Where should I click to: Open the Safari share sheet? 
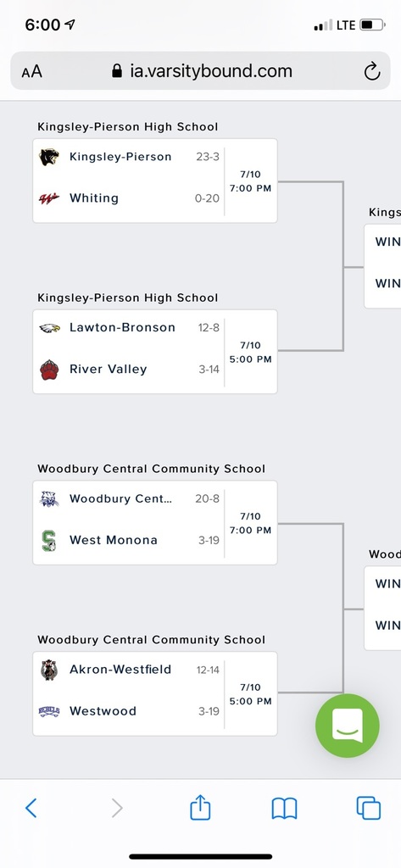tap(200, 808)
